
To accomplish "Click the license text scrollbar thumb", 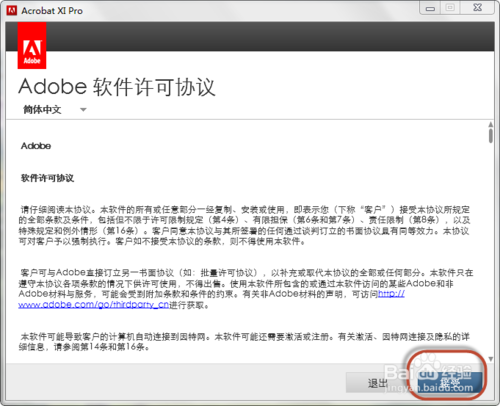I will pyautogui.click(x=491, y=136).
